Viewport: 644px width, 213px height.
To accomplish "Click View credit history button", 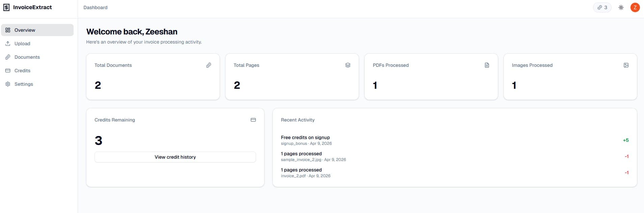I will [x=175, y=157].
